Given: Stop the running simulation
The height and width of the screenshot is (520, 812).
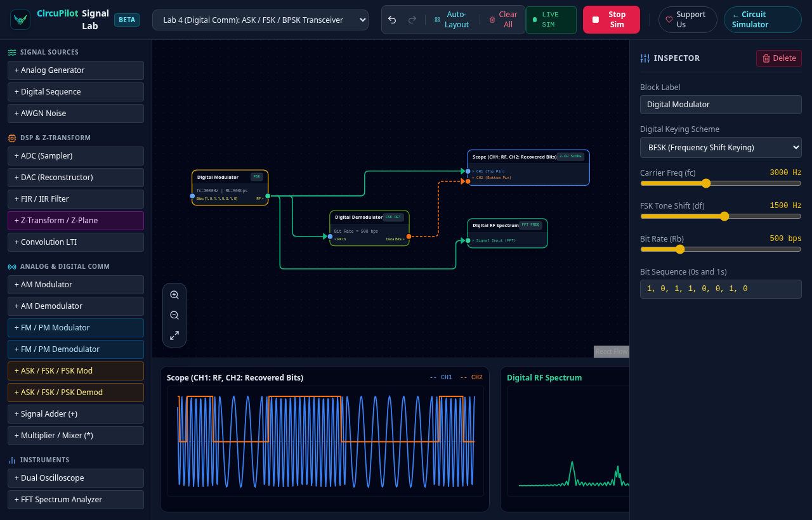Looking at the screenshot, I should coord(612,20).
